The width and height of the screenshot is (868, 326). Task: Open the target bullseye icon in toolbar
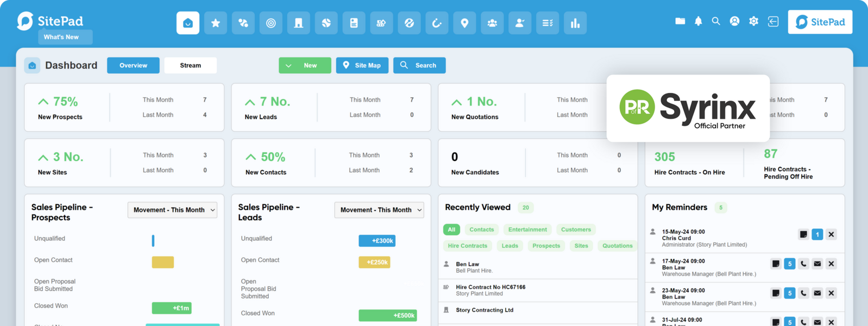(x=271, y=23)
